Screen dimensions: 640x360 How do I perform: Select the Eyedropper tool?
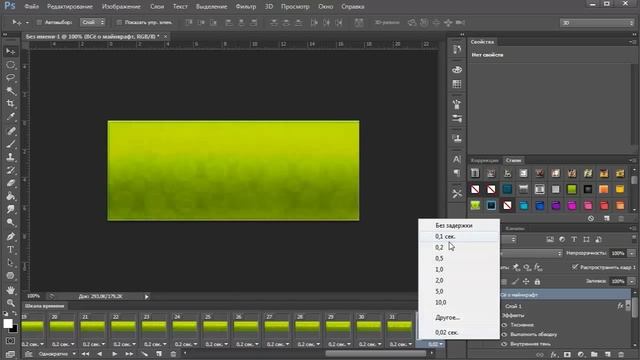tap(11, 117)
